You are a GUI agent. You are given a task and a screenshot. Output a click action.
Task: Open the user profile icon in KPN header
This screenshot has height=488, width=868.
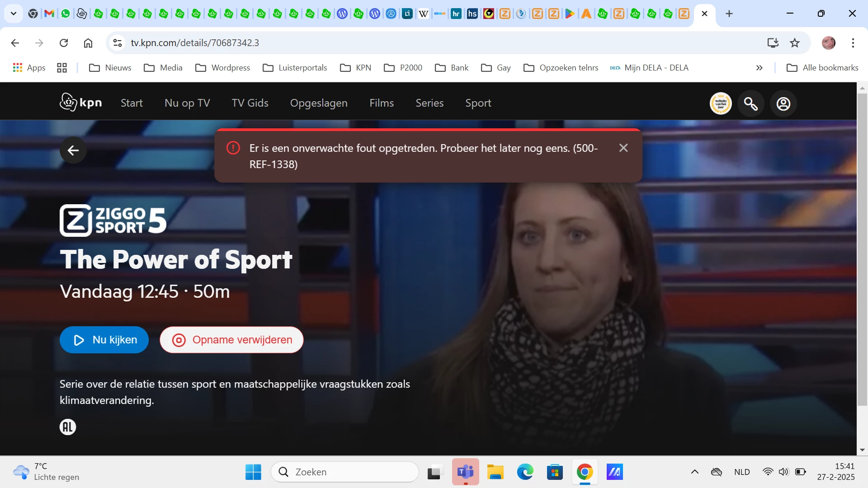(x=783, y=103)
